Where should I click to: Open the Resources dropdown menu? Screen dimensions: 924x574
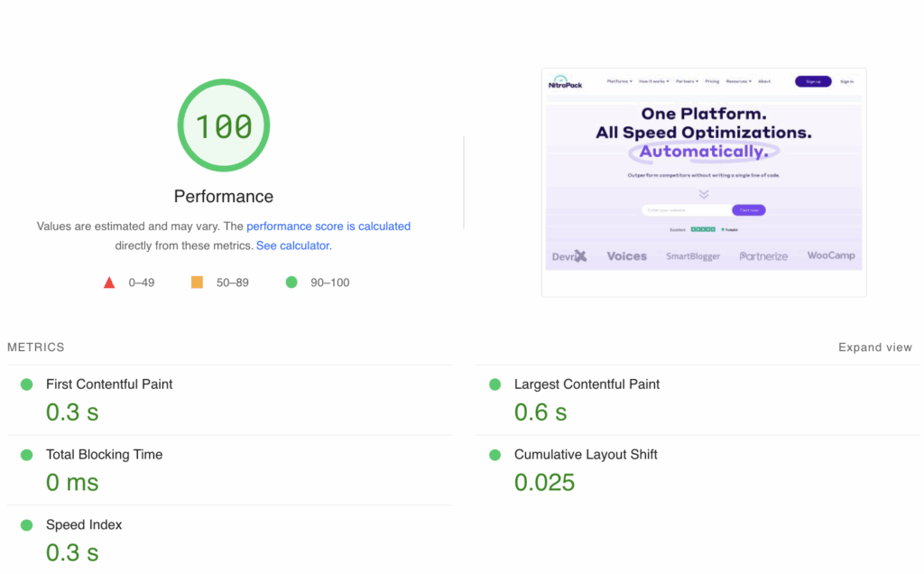(x=738, y=81)
